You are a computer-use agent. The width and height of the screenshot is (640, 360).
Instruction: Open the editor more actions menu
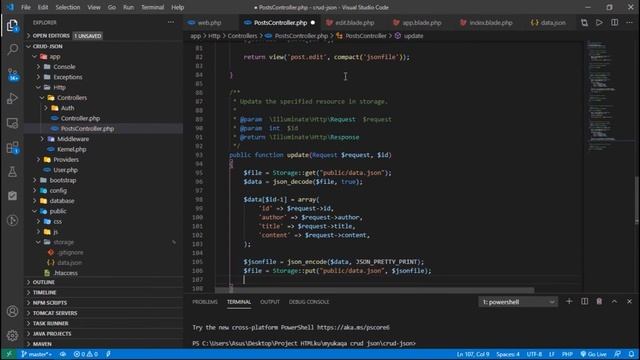(629, 23)
